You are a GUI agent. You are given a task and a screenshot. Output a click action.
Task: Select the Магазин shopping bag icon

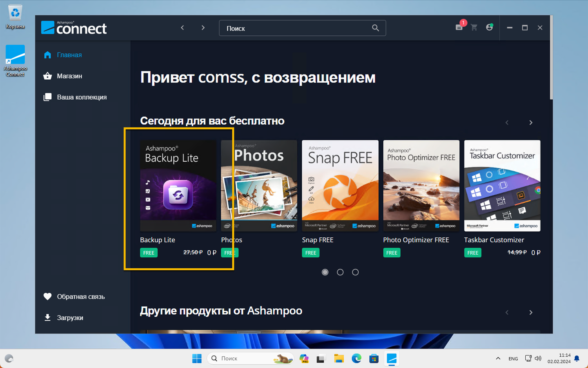pyautogui.click(x=47, y=76)
